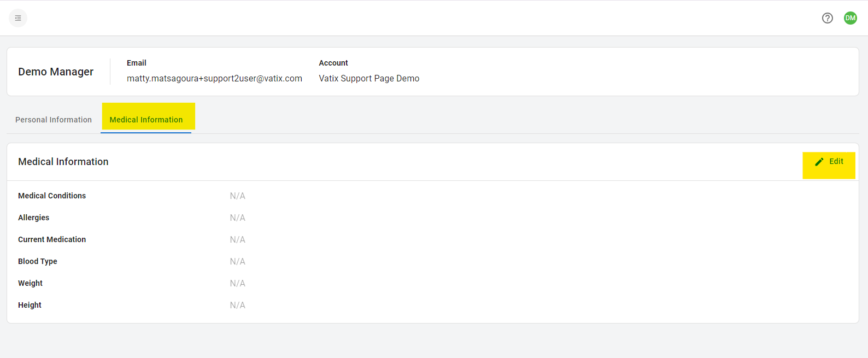
Task: Click the matty.matsagoura email address
Action: click(214, 79)
